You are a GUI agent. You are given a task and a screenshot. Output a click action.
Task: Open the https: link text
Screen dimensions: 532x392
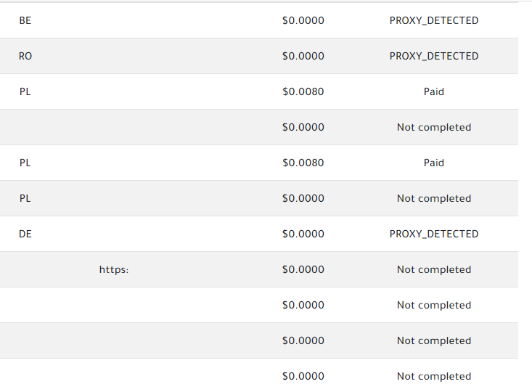coord(114,269)
